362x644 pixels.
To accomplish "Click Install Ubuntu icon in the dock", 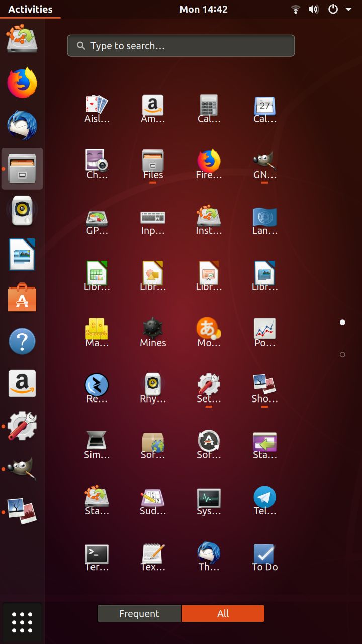I will (22, 39).
